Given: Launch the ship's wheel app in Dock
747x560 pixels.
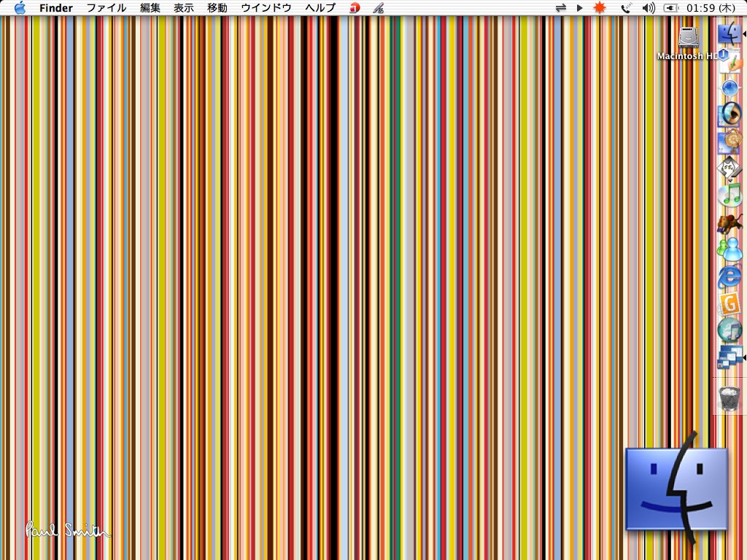Looking at the screenshot, I should click(x=729, y=142).
